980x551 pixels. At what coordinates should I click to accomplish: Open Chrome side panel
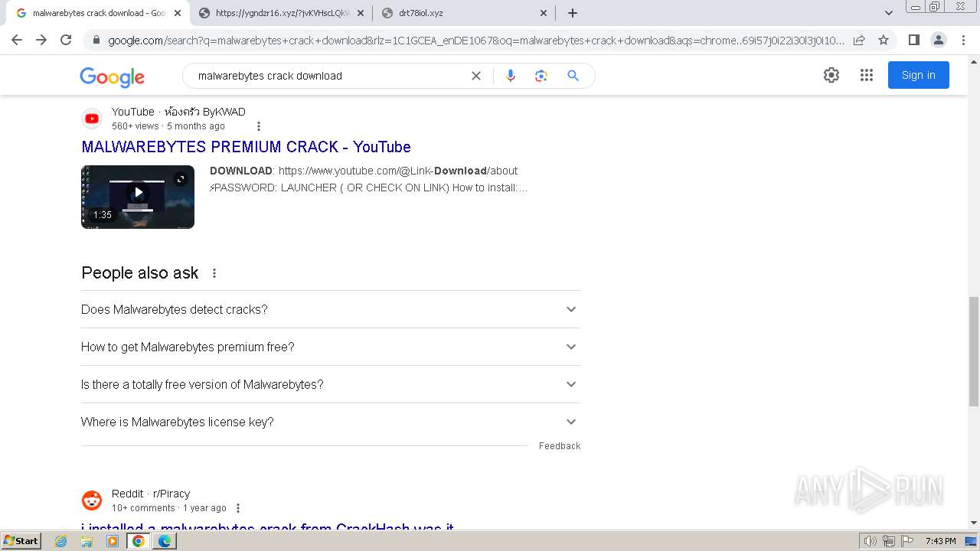click(913, 40)
